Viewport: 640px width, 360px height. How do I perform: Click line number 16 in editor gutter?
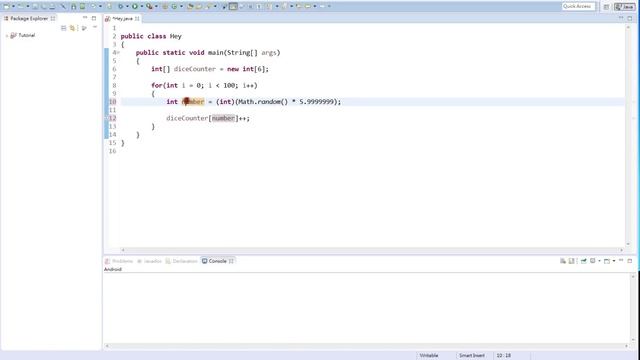112,151
